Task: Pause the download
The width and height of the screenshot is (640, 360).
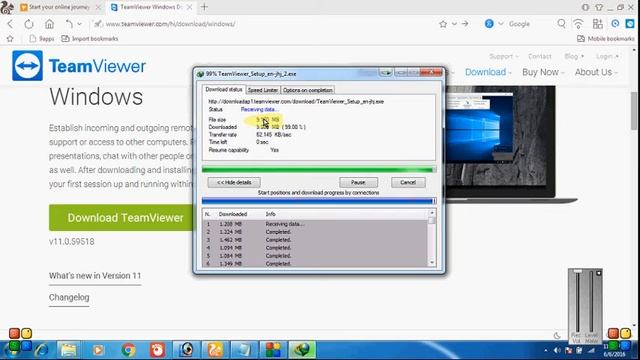Action: point(358,182)
